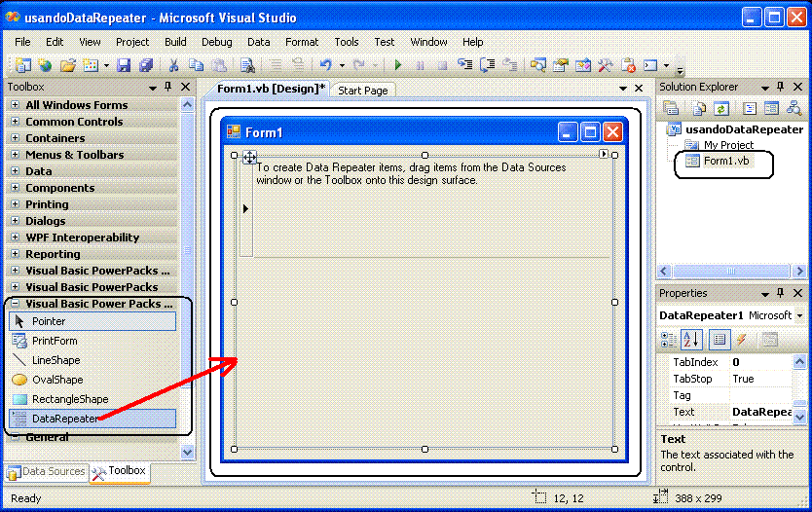The width and height of the screenshot is (812, 512).
Task: Click the Step Into toolbar icon
Action: pyautogui.click(x=464, y=65)
